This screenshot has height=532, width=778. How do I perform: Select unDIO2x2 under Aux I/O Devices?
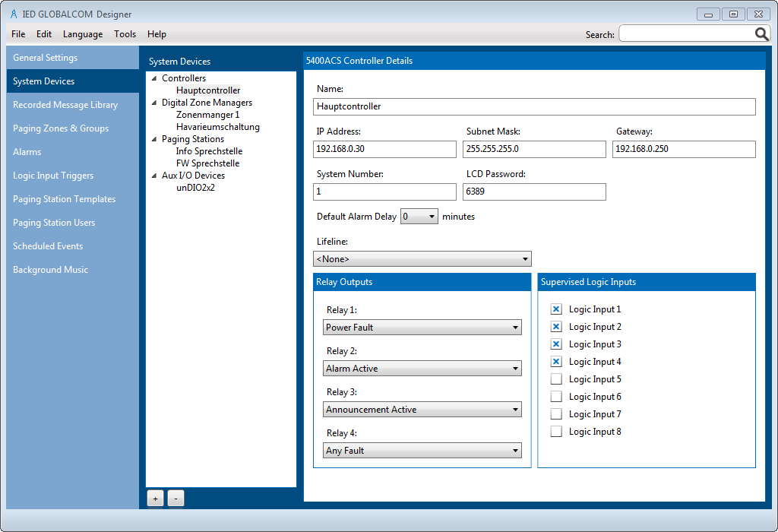(195, 188)
